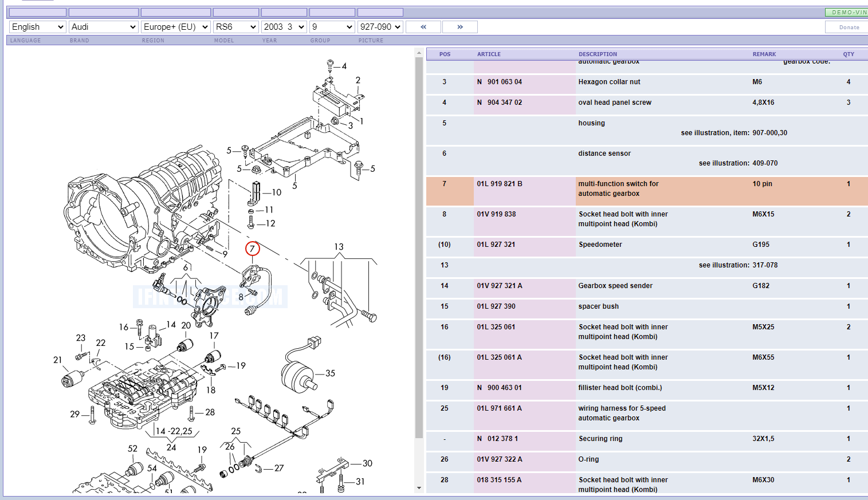Select the highlighted row 01L 919 821 B
The height and width of the screenshot is (500, 868).
pyautogui.click(x=500, y=184)
